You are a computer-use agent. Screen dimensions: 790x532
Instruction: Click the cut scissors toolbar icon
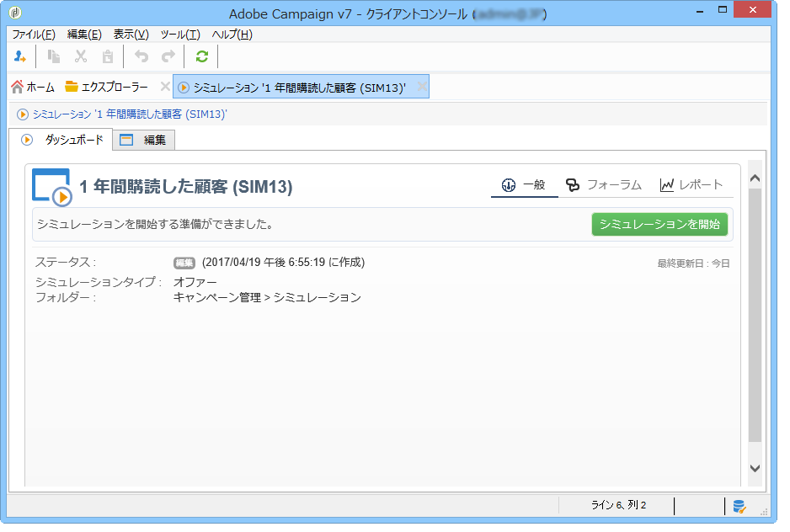81,56
